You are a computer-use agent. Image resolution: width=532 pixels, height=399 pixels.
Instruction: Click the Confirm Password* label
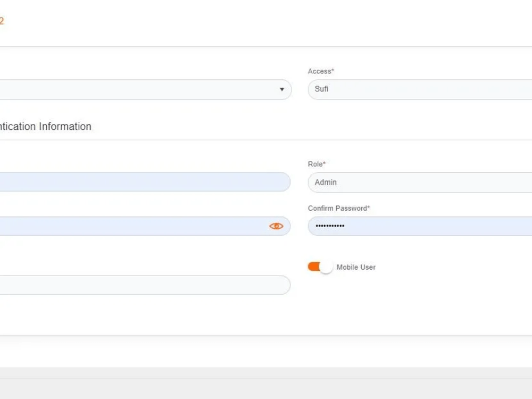(338, 209)
